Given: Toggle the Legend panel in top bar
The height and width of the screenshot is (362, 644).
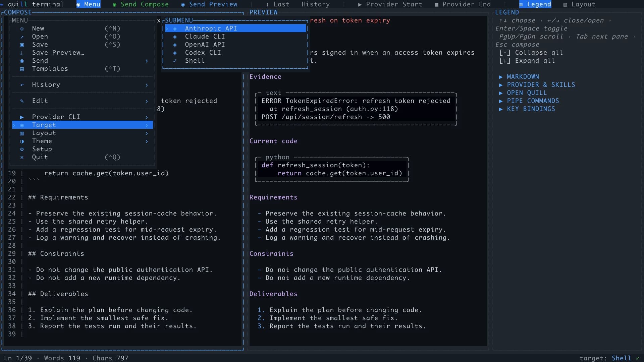Looking at the screenshot, I should click(x=535, y=4).
